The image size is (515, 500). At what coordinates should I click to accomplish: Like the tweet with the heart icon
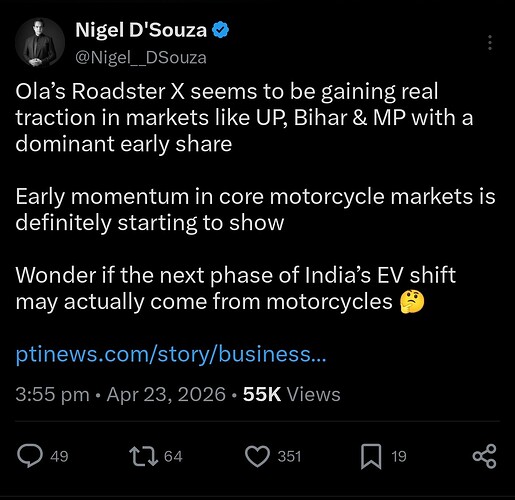(257, 456)
